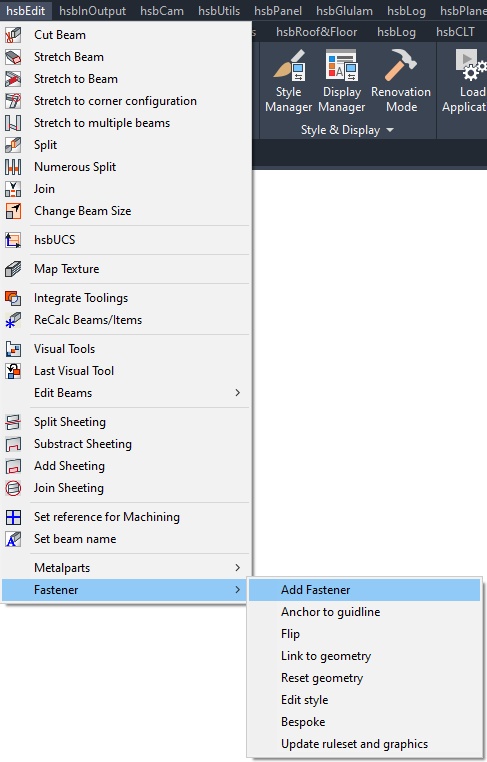
Task: Expand the Style & Display panel dropdown
Action: pos(347,130)
